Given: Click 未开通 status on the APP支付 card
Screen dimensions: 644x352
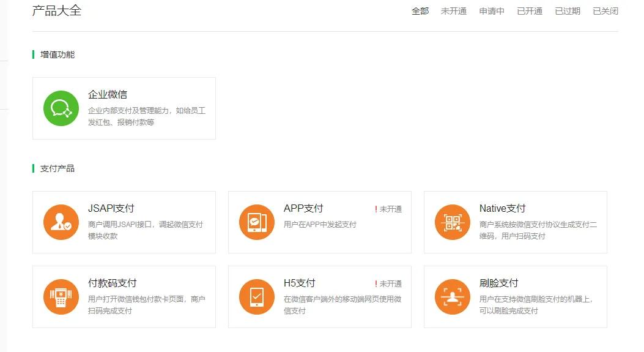Looking at the screenshot, I should tap(391, 209).
